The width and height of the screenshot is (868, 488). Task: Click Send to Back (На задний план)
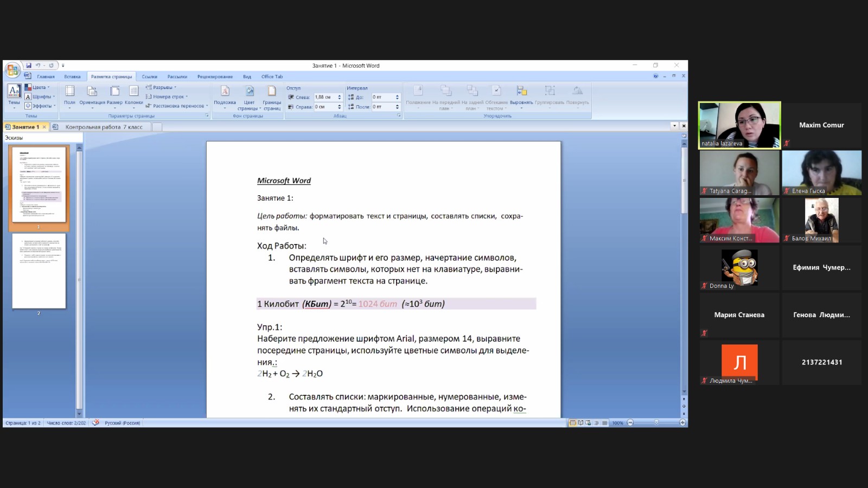click(x=472, y=98)
